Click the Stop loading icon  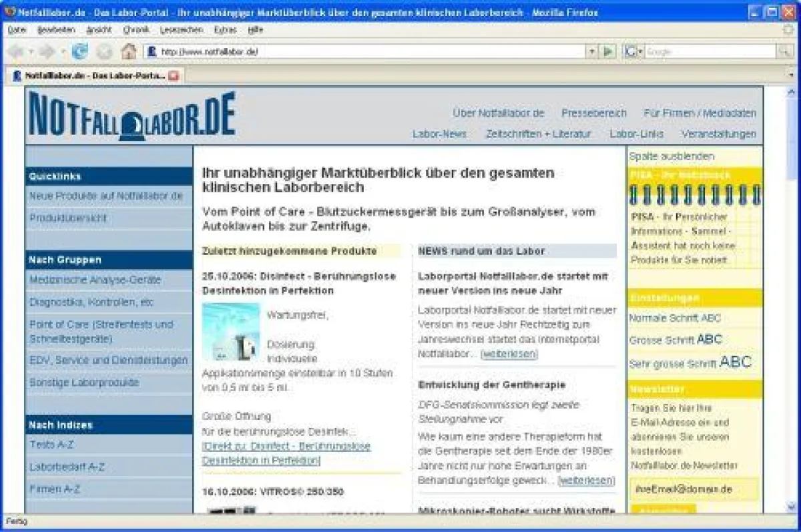(103, 51)
